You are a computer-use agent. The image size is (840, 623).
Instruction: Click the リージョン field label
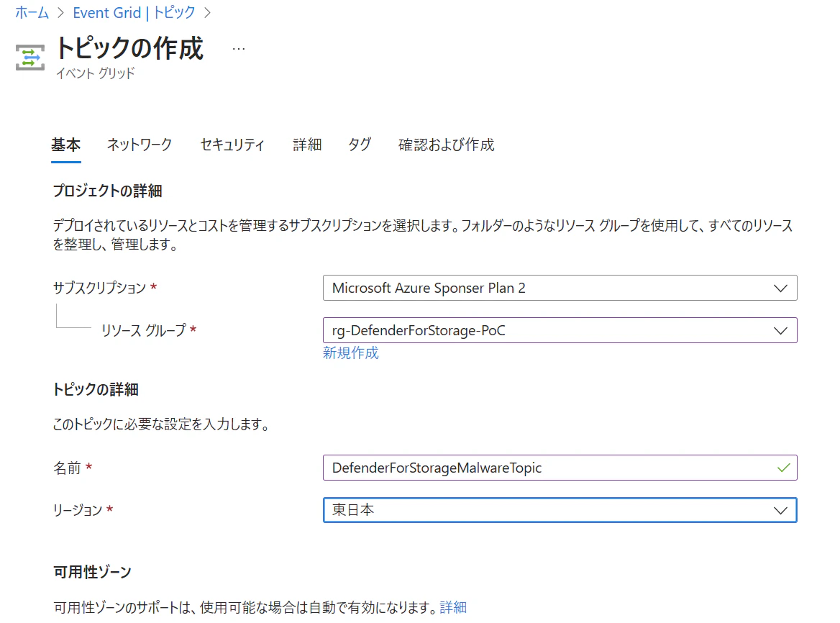click(78, 510)
